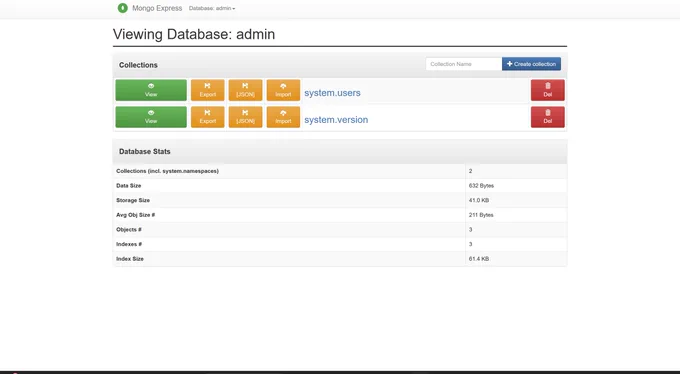Expand the Database: admin dropdown
The height and width of the screenshot is (374, 680).
pos(212,8)
